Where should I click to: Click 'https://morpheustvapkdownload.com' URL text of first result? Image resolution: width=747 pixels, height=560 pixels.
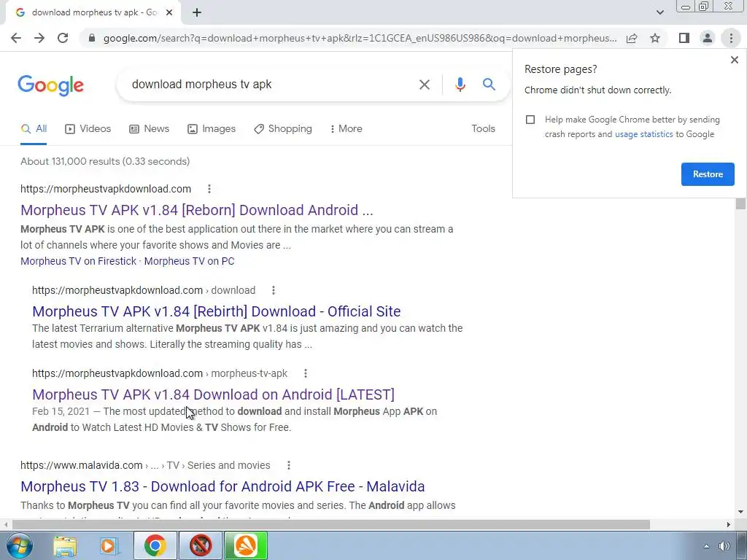click(x=106, y=189)
